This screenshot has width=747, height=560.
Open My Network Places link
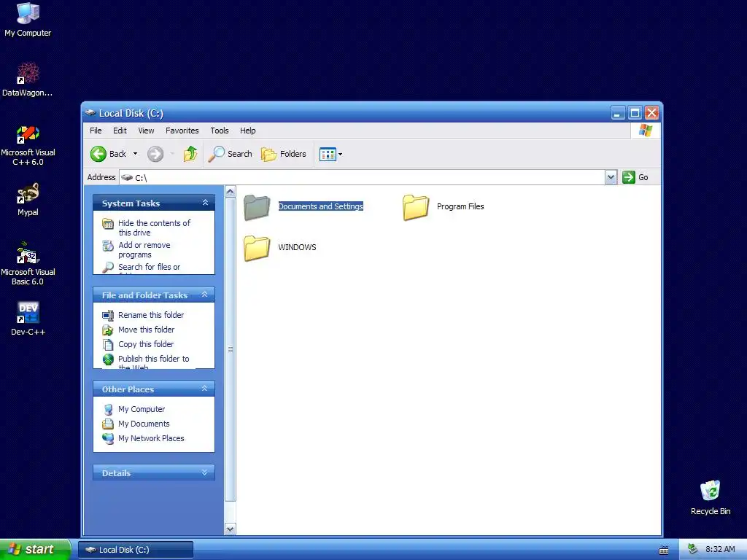(151, 438)
